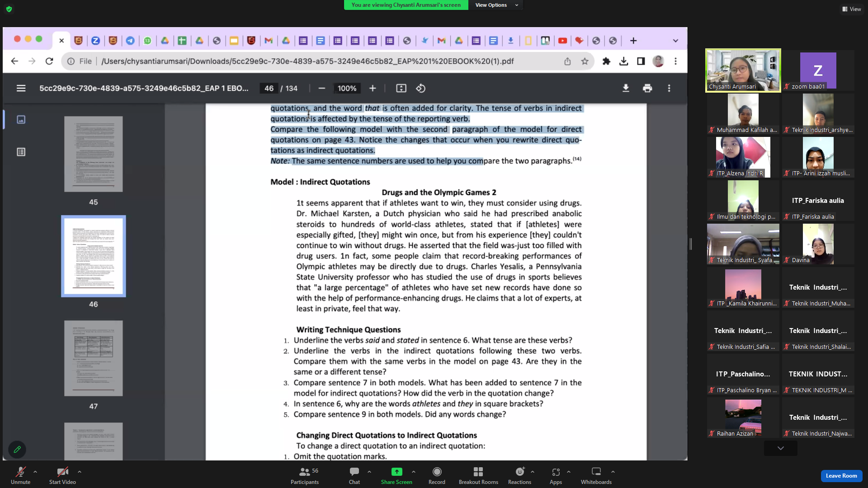868x488 pixels.
Task: Switch to the WhatsApp tab
Action: coord(147,41)
